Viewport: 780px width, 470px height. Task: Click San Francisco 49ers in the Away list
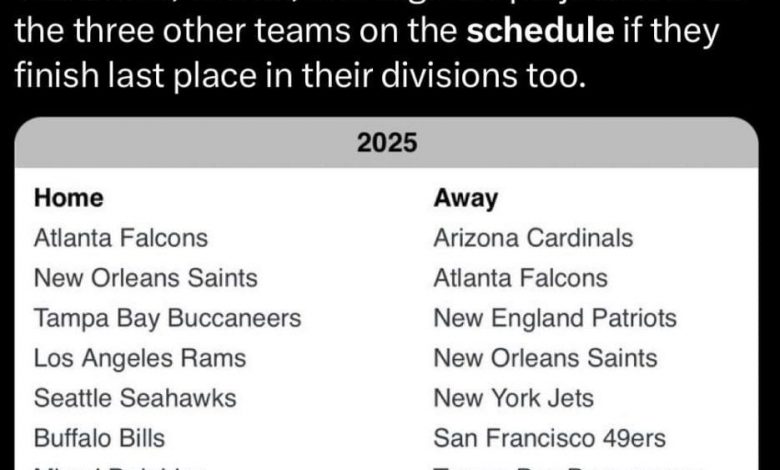click(x=549, y=438)
